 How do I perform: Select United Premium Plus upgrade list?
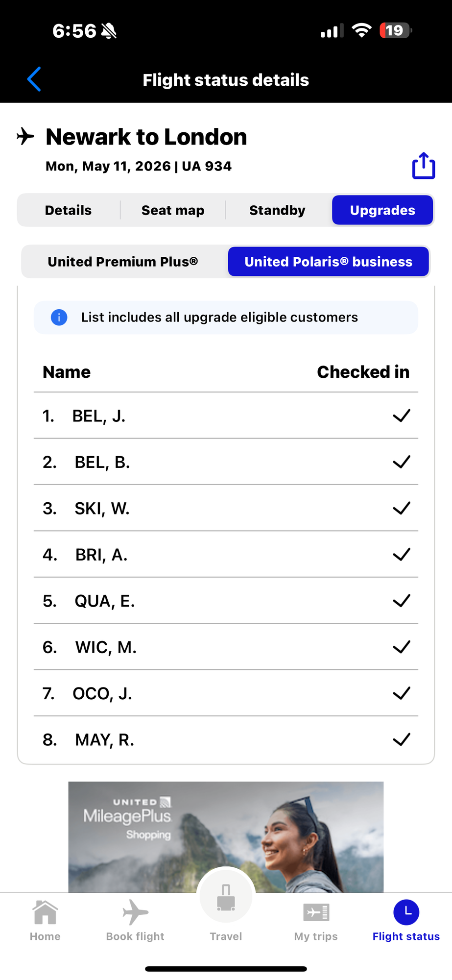(x=123, y=262)
